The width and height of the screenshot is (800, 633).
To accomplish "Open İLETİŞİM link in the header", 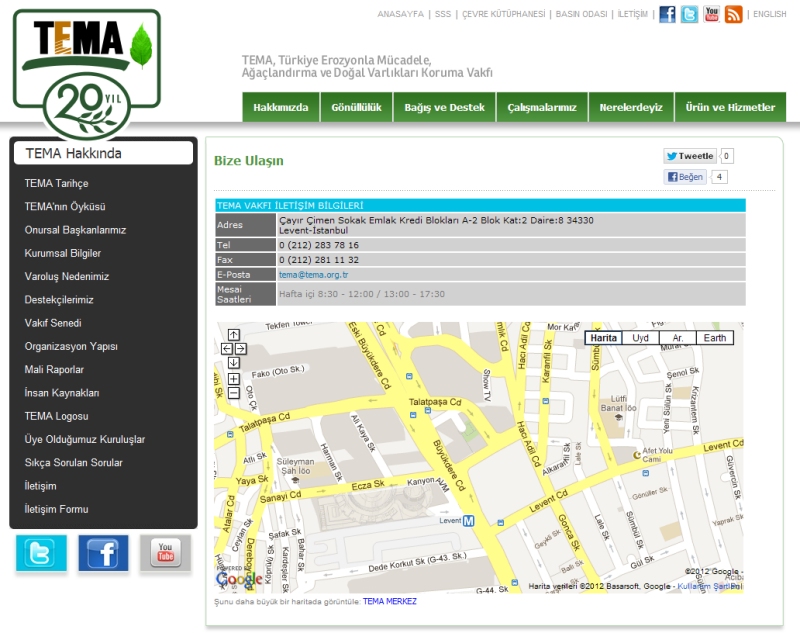I will click(x=633, y=14).
